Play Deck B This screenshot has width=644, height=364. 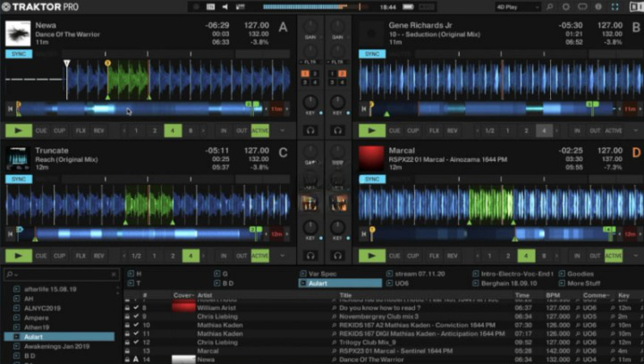coord(372,131)
